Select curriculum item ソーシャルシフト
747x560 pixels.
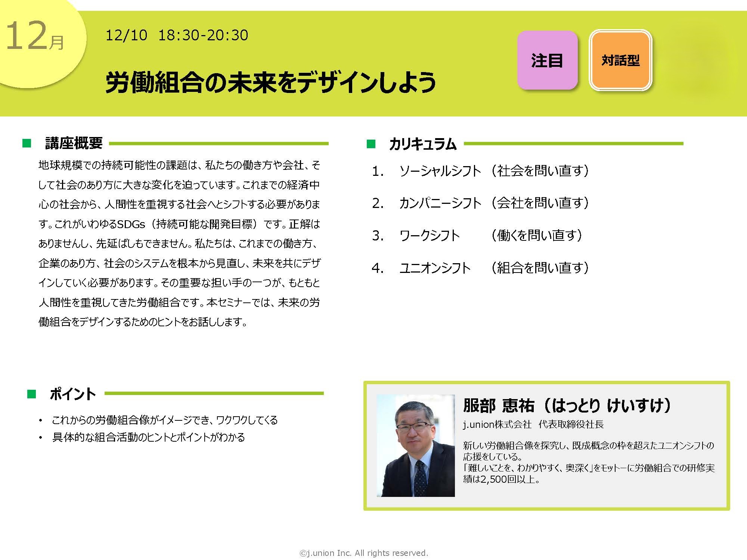[x=440, y=171]
